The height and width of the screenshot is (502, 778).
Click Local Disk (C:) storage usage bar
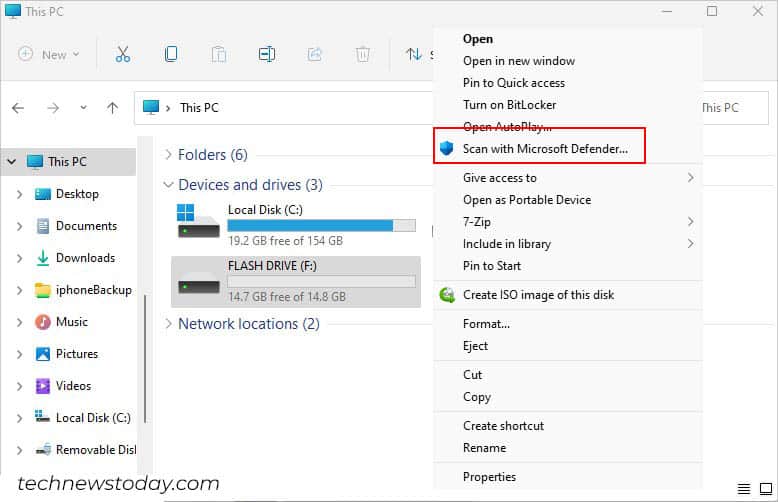pos(322,226)
